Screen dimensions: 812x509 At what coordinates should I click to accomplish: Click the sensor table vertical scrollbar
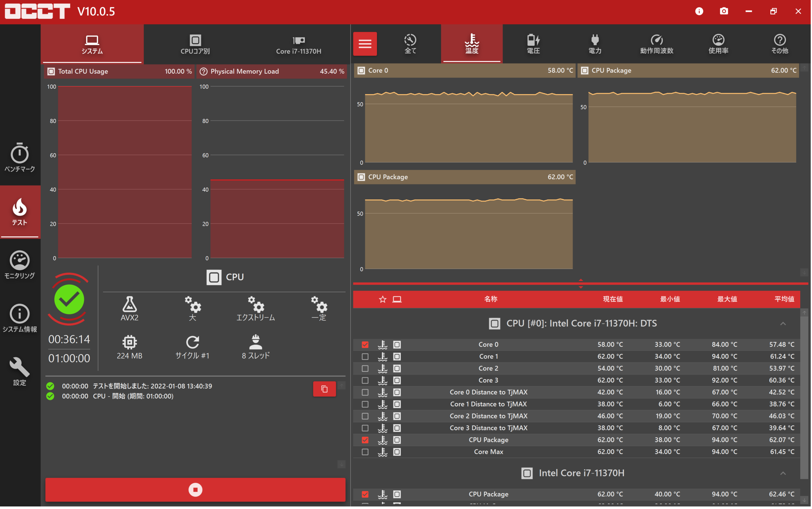(x=805, y=397)
